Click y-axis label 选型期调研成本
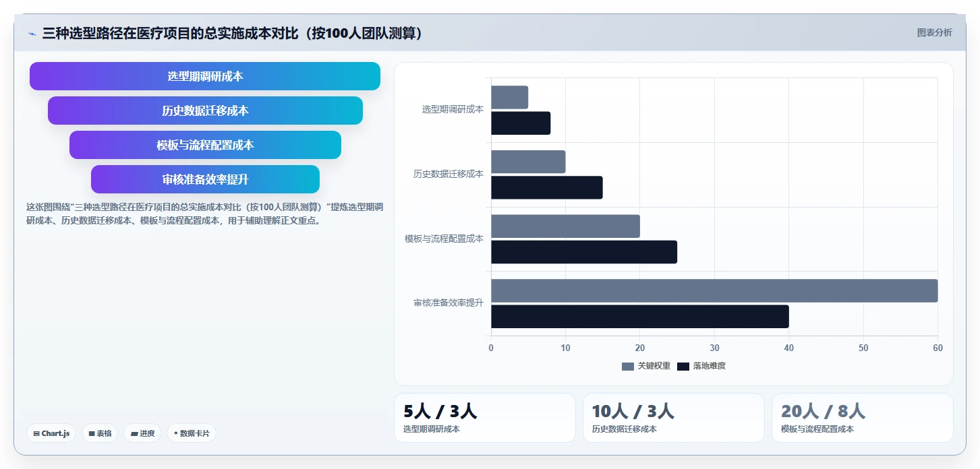The image size is (980, 469). (453, 109)
